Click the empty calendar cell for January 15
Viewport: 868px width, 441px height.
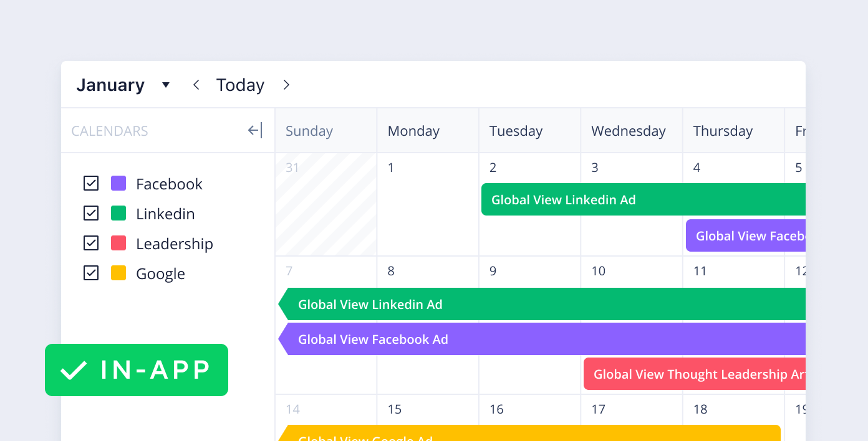pos(428,417)
